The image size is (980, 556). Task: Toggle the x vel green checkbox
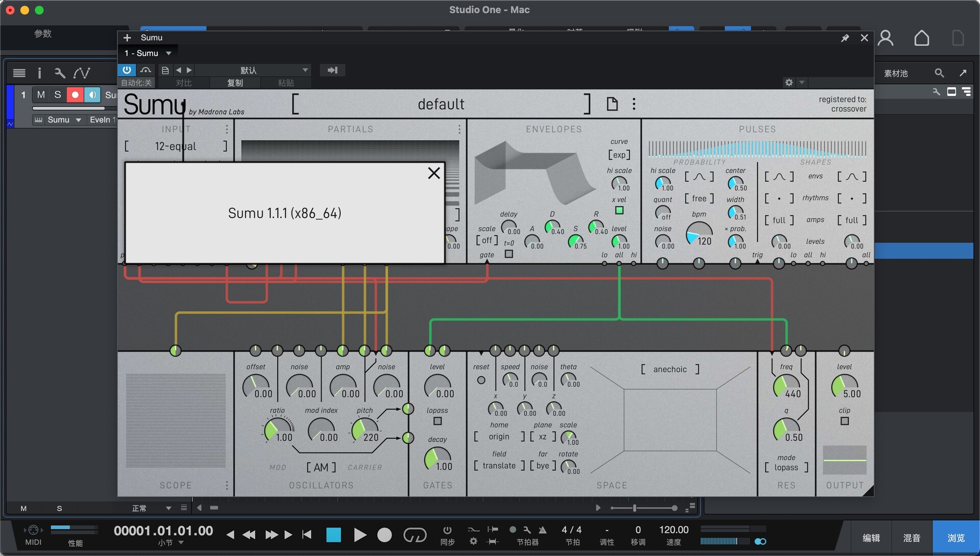tap(619, 210)
